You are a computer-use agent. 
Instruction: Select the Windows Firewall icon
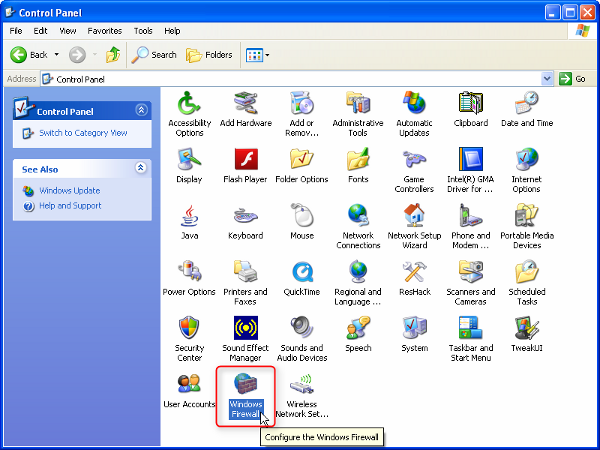coord(246,385)
